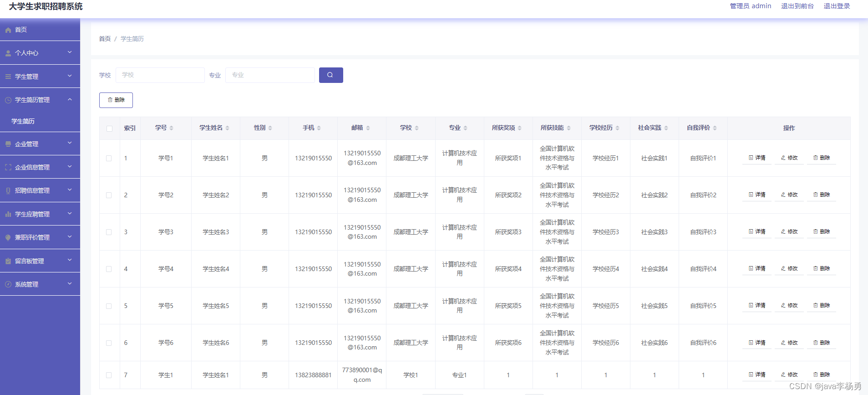Click 退出登录 link at top
Viewport: 868px width, 395px height.
point(837,6)
